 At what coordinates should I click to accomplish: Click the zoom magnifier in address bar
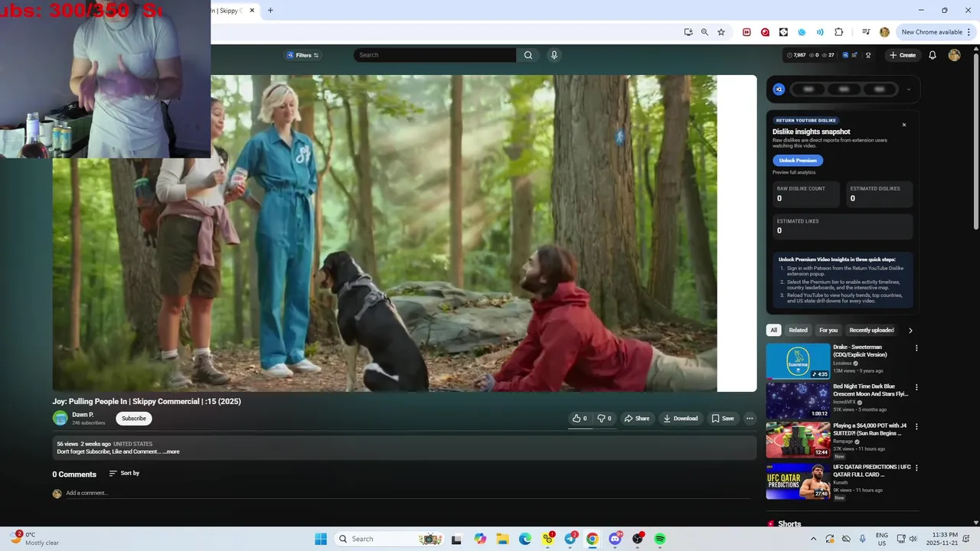(x=704, y=32)
